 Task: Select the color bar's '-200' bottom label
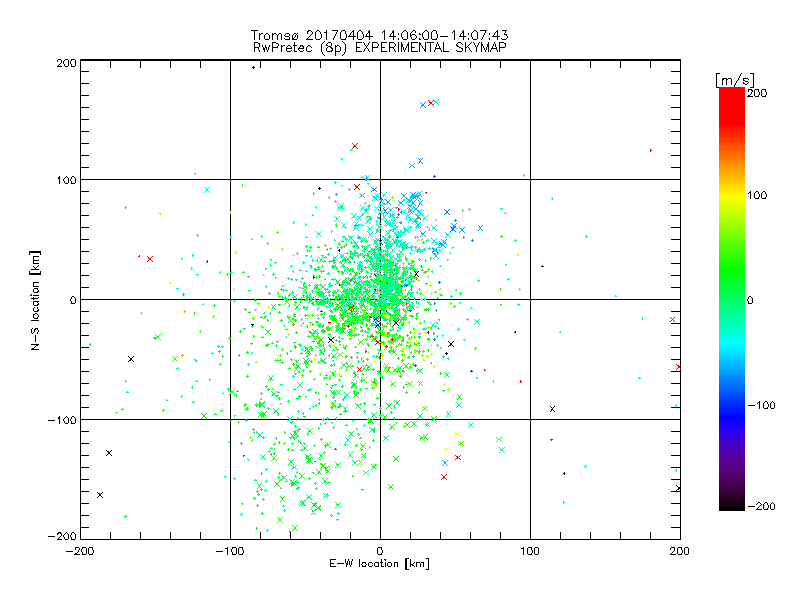[761, 506]
